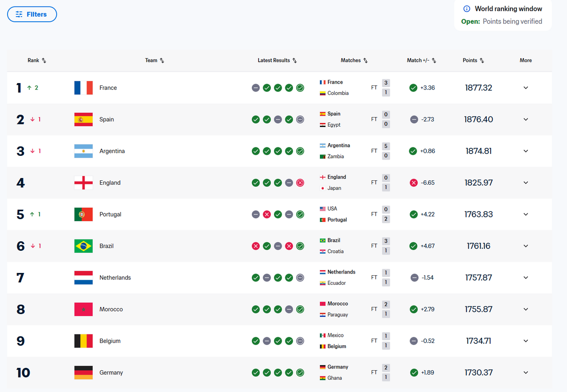Click the Netherlands team name
Viewport: 567px width, 392px height.
click(x=115, y=278)
